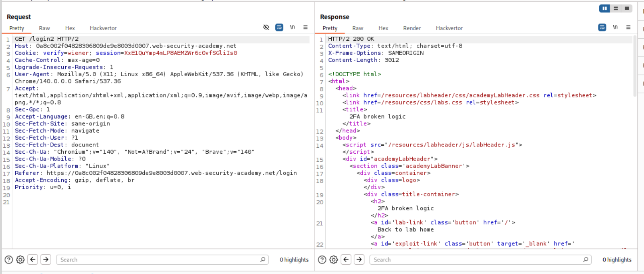
Task: Open Hackvertor tab in Response panel
Action: [449, 28]
